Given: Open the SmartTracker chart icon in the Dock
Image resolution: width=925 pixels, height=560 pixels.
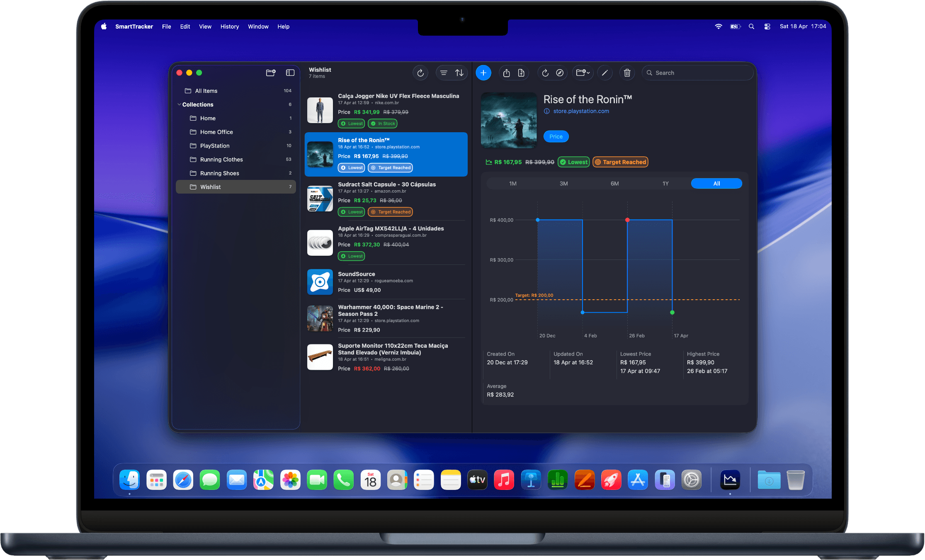Looking at the screenshot, I should tap(730, 480).
